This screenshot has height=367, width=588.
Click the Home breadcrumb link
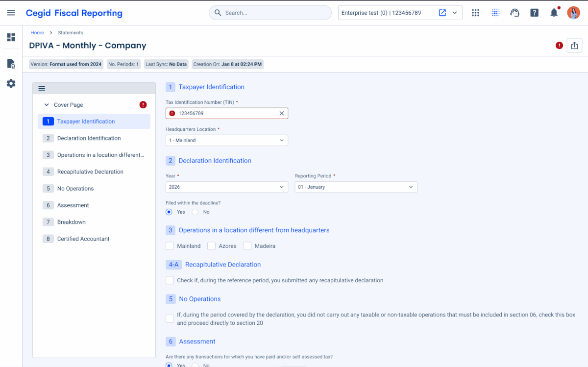(x=37, y=33)
